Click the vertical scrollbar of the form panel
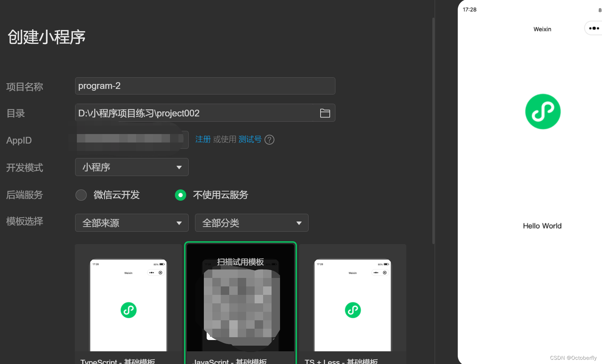 click(x=433, y=131)
